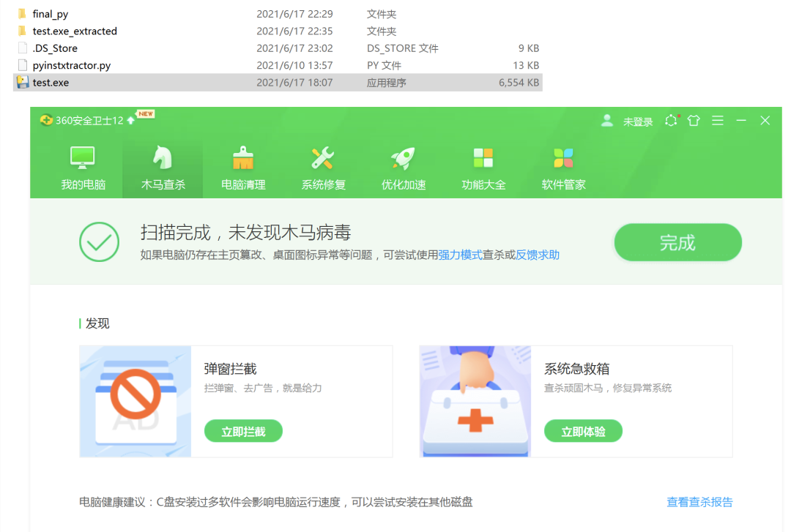
Task: Click the 弹窗拦截 AD block thumbnail
Action: [135, 402]
